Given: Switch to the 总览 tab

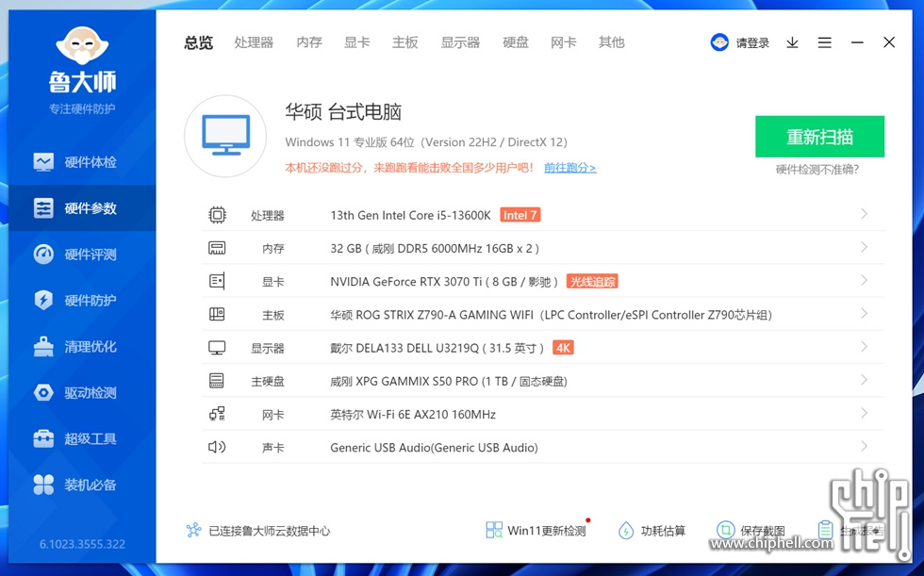Looking at the screenshot, I should point(199,42).
